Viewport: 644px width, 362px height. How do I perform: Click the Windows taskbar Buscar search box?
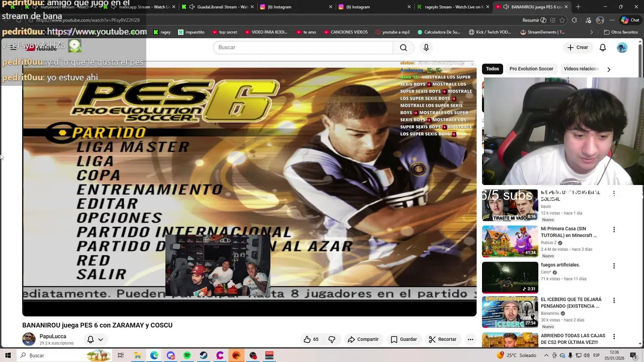[x=64, y=355]
